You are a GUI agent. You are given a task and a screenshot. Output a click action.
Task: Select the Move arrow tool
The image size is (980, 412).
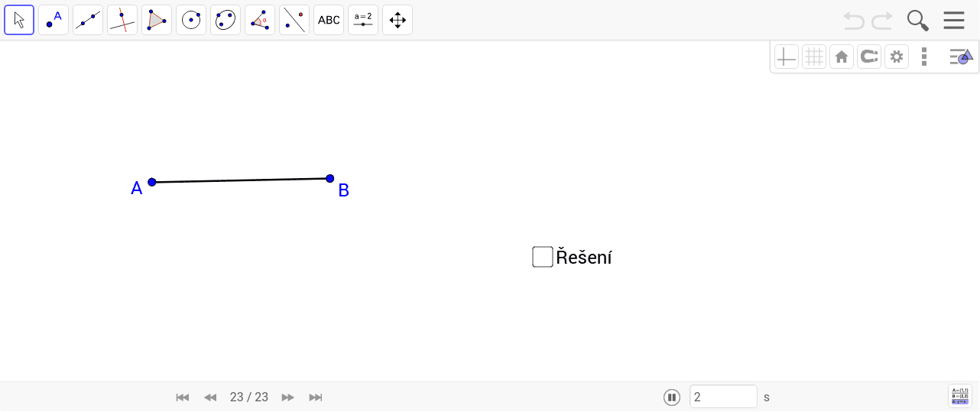point(19,20)
